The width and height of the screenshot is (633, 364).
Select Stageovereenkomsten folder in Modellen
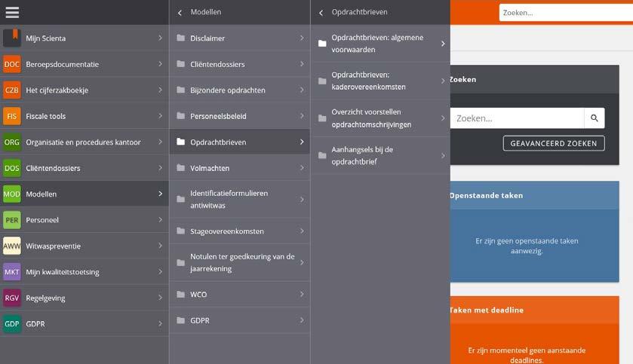pyautogui.click(x=240, y=231)
